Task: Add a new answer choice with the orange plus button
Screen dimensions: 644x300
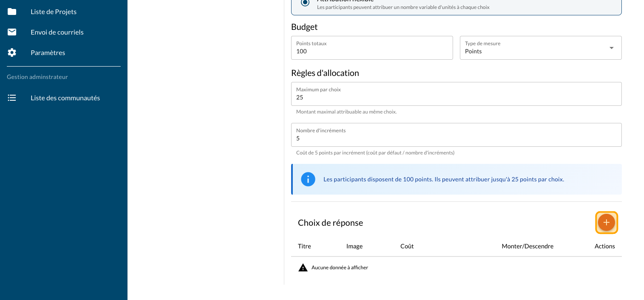Action: coord(606,222)
